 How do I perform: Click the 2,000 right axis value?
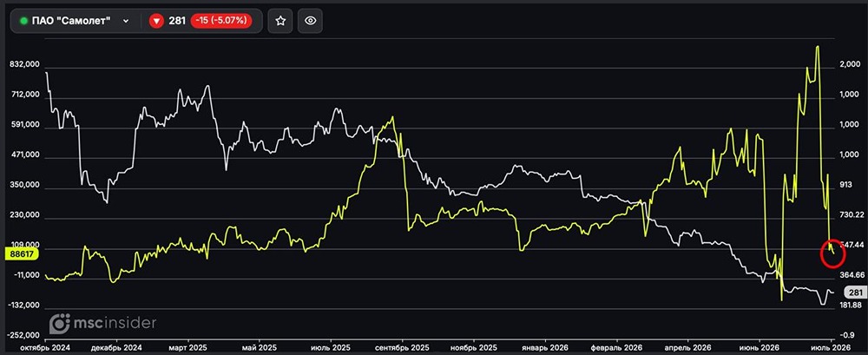[x=851, y=65]
